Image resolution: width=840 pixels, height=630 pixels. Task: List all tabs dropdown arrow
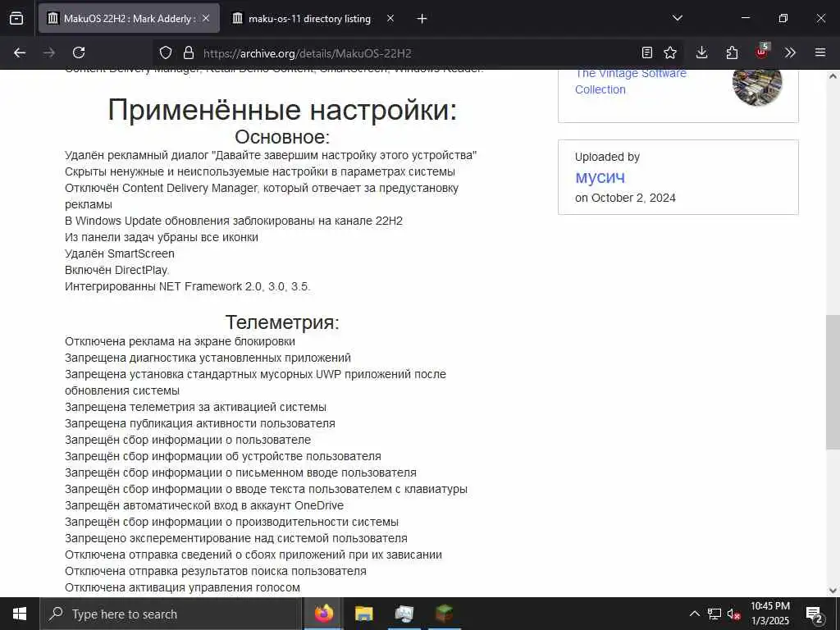pos(678,18)
